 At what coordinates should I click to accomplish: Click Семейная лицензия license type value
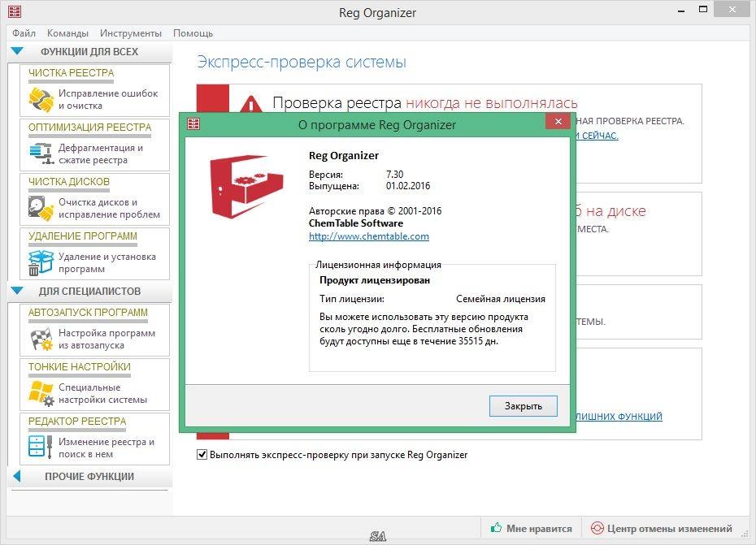click(501, 299)
